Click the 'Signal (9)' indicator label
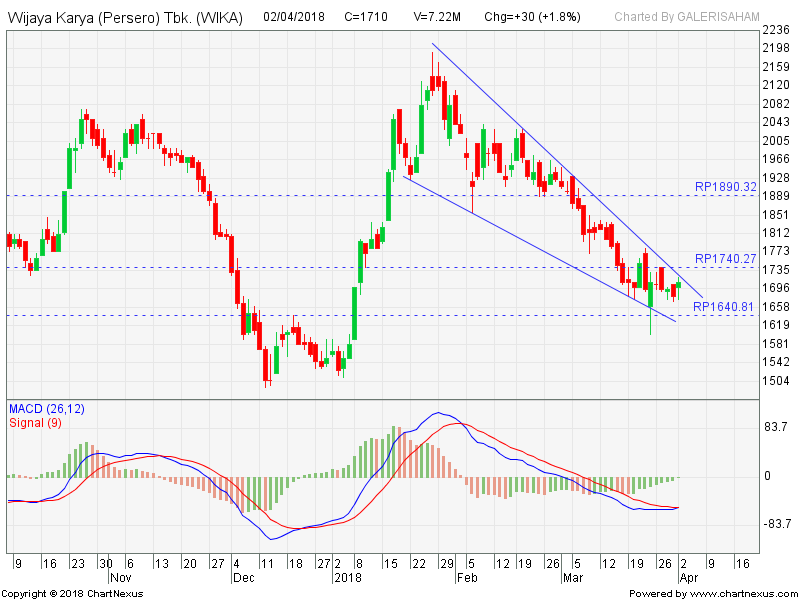Image resolution: width=800 pixels, height=600 pixels. 35,423
